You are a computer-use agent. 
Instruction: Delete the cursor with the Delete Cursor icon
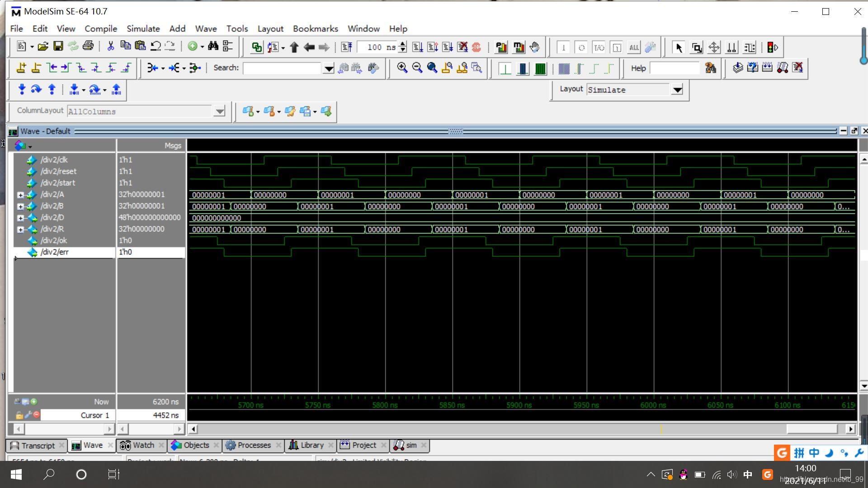tap(36, 68)
